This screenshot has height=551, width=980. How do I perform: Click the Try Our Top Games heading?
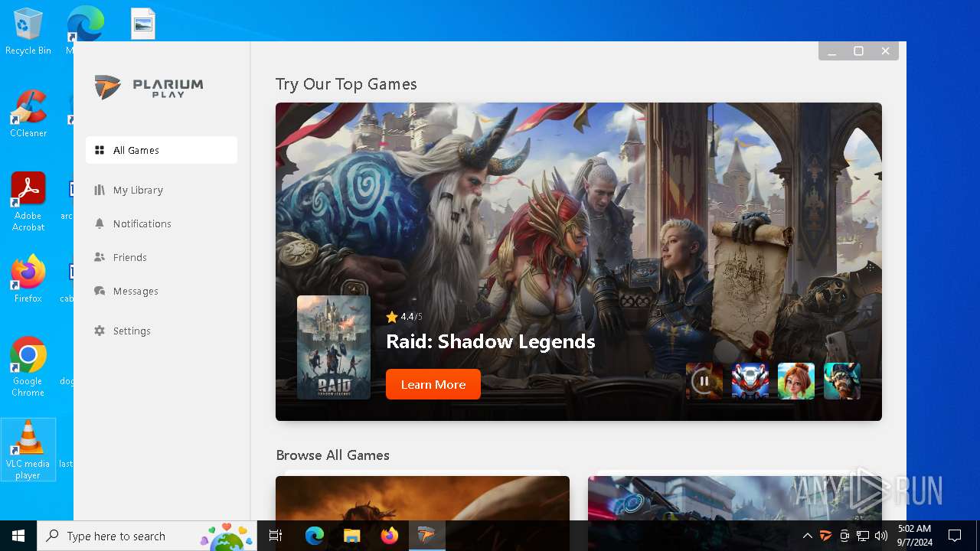coord(346,84)
